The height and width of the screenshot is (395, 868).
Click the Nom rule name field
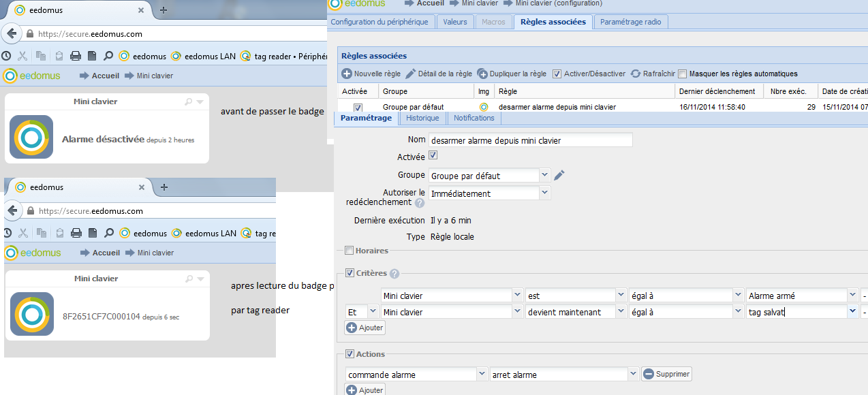(x=530, y=140)
